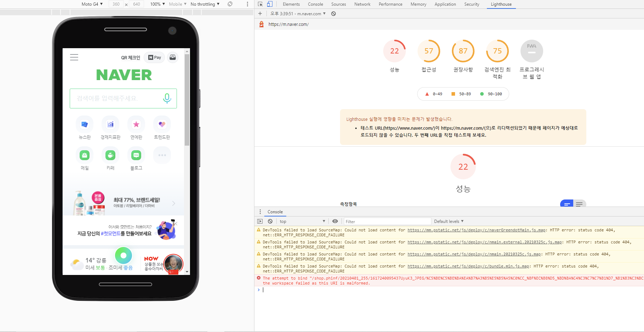Screen dimensions: 644x332
Task: Open the report selector m.naver.com dropdown
Action: pyautogui.click(x=298, y=13)
